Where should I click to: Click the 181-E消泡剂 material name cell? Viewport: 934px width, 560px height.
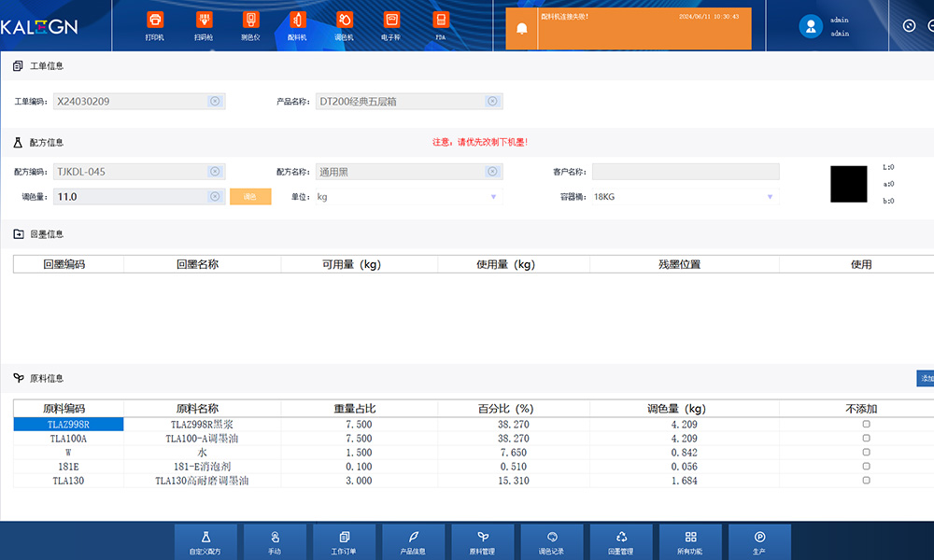coord(202,467)
